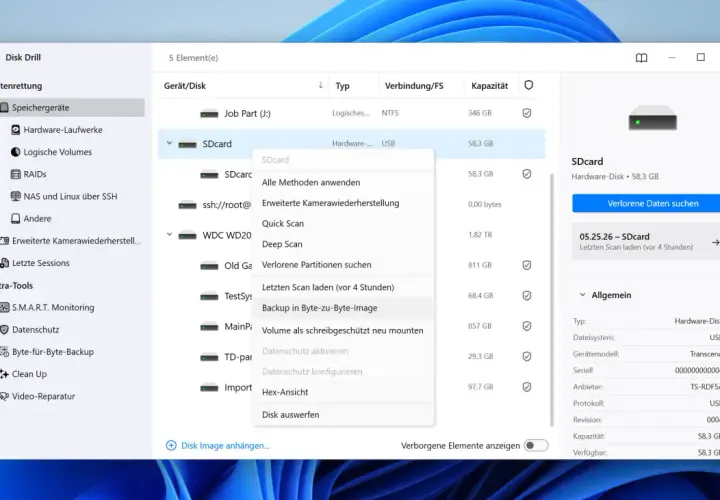Click the 346 GB capacity value
The width and height of the screenshot is (720, 500).
[x=479, y=113]
